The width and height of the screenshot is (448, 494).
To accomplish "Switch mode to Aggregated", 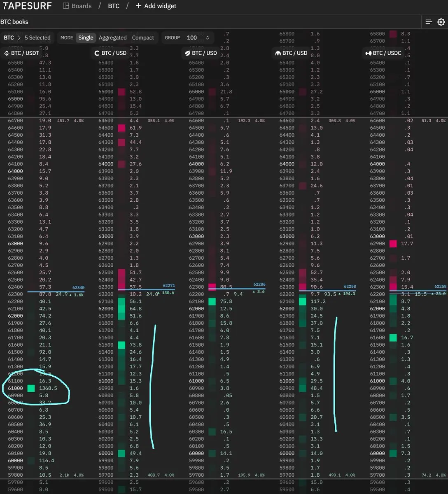I will click(x=112, y=37).
